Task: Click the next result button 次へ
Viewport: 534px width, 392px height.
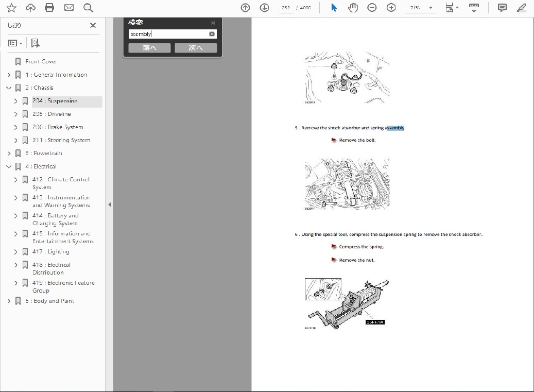Action: pyautogui.click(x=196, y=48)
